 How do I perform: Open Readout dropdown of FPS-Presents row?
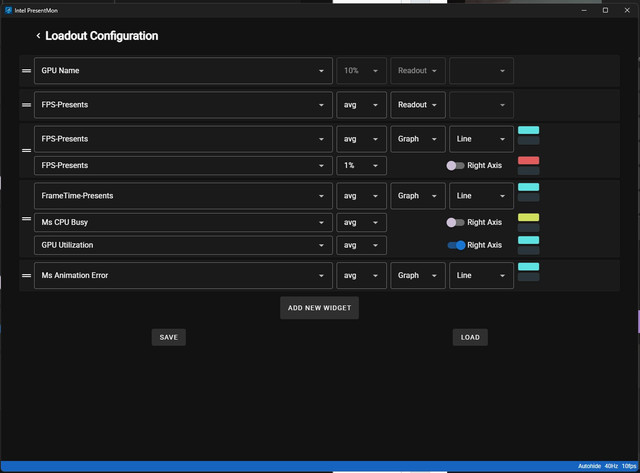coord(418,105)
